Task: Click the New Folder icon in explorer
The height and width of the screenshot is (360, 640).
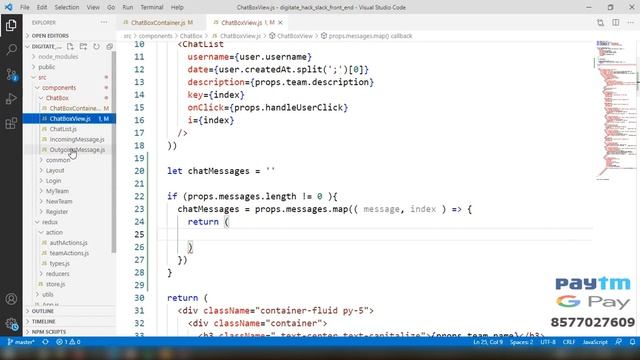Action: tap(83, 47)
